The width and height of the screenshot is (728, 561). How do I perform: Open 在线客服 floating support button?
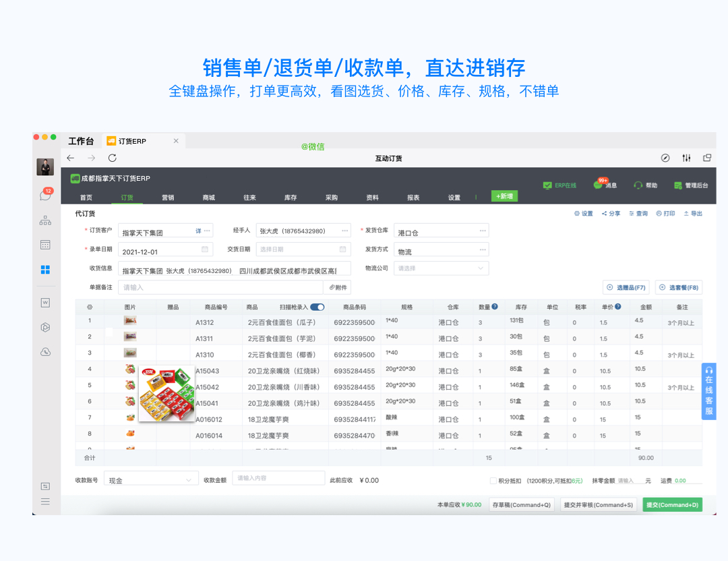click(x=709, y=391)
